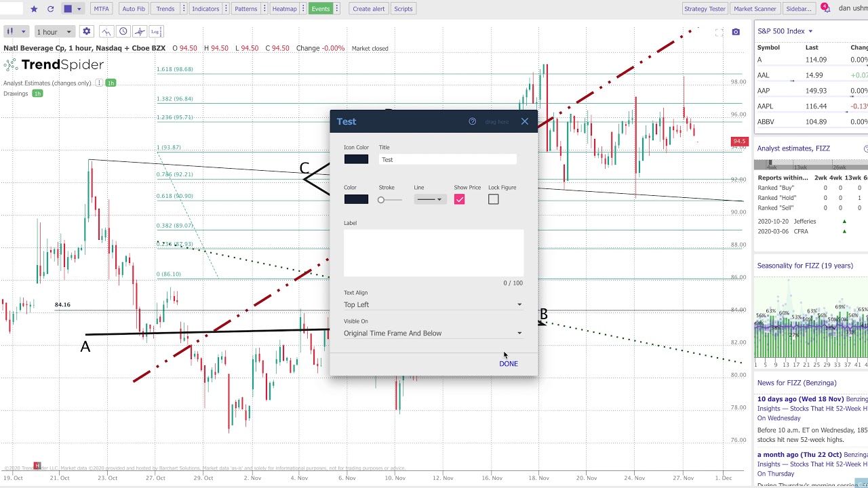Viewport: 868px width, 488px height.
Task: Click the Drawings 1h badge
Action: click(37, 94)
